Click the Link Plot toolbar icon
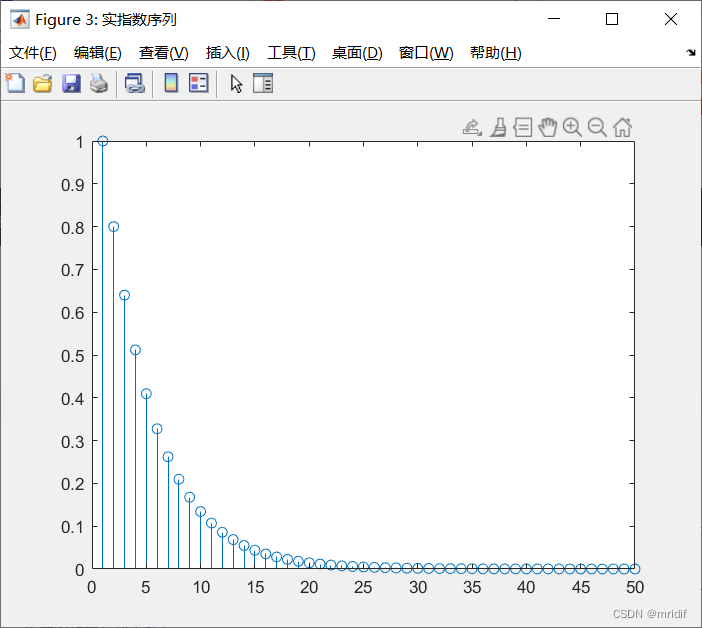This screenshot has height=628, width=702. [x=134, y=83]
